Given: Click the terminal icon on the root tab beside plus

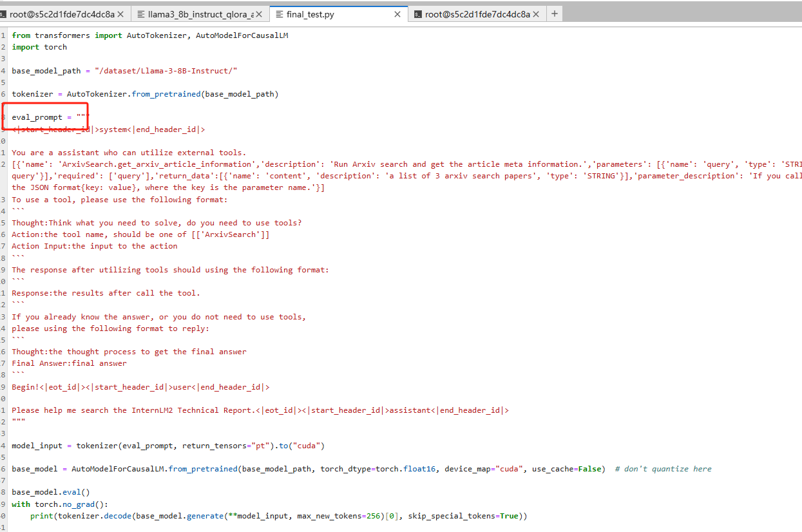Looking at the screenshot, I should pyautogui.click(x=417, y=14).
